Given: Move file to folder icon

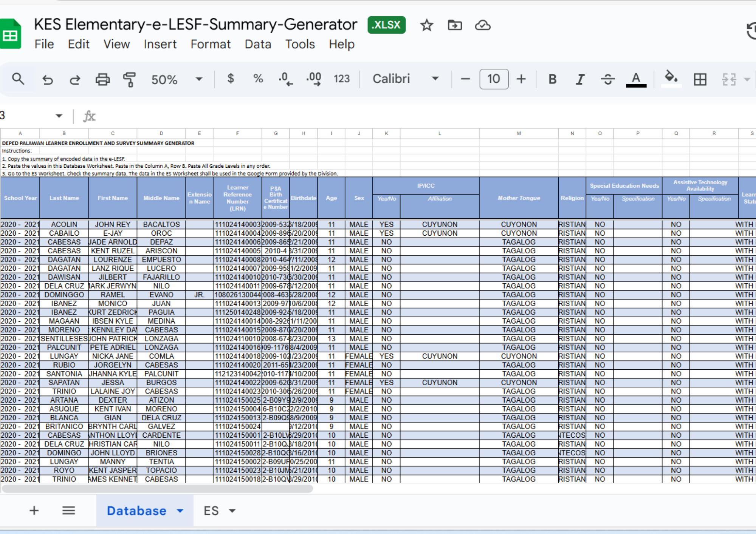Looking at the screenshot, I should (454, 25).
